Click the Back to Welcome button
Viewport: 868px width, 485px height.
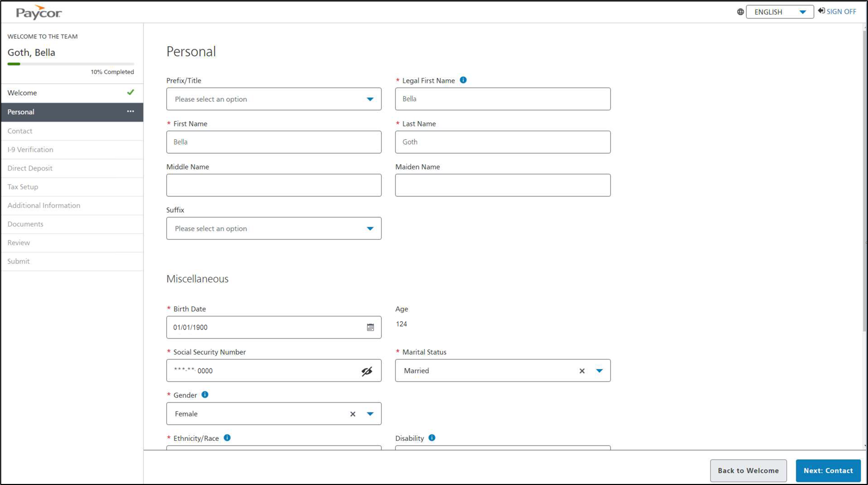coord(748,470)
